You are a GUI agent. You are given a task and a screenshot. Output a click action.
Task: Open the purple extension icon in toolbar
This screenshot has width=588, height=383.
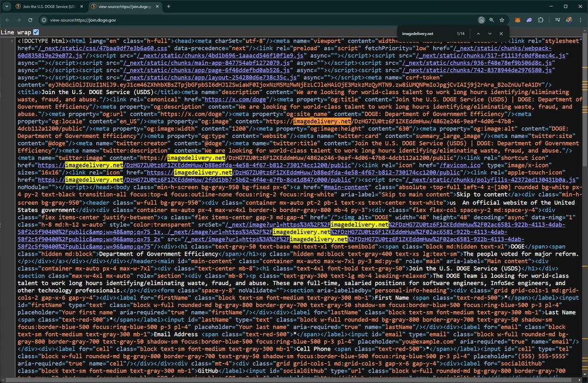[529, 20]
